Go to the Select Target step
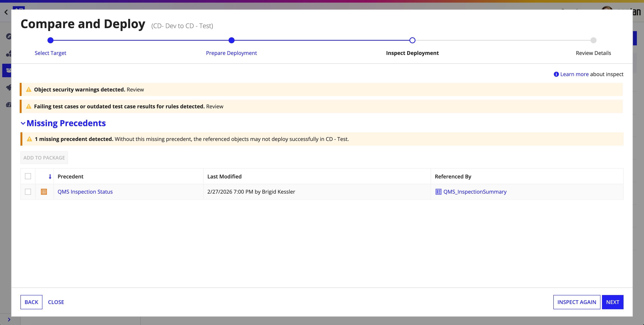The image size is (644, 325). [x=50, y=53]
